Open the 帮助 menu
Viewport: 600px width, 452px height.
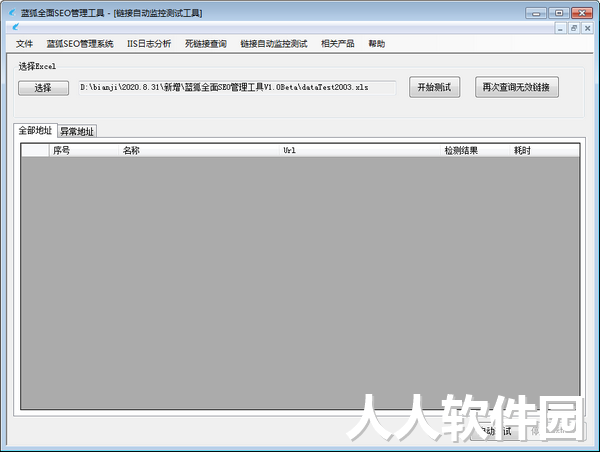377,44
